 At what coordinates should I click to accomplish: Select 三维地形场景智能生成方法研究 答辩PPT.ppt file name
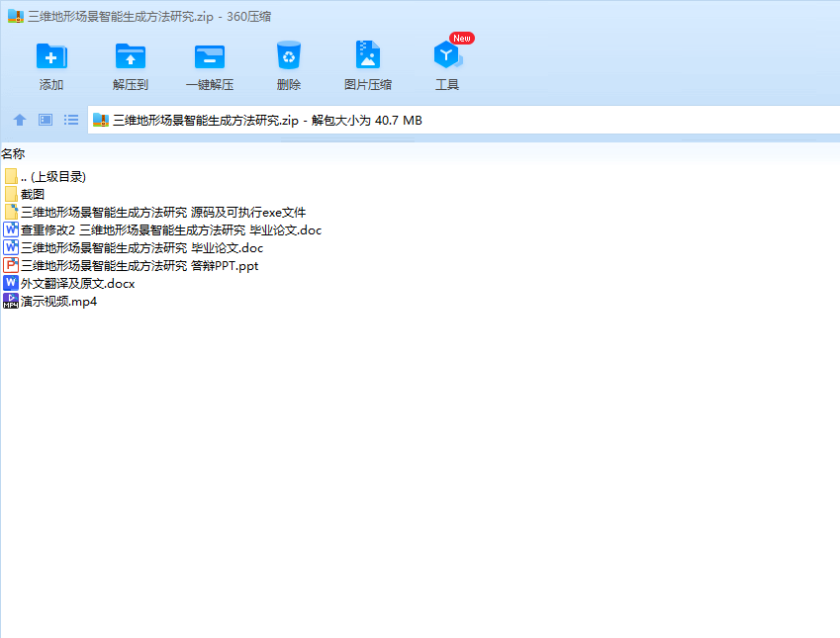tap(140, 266)
